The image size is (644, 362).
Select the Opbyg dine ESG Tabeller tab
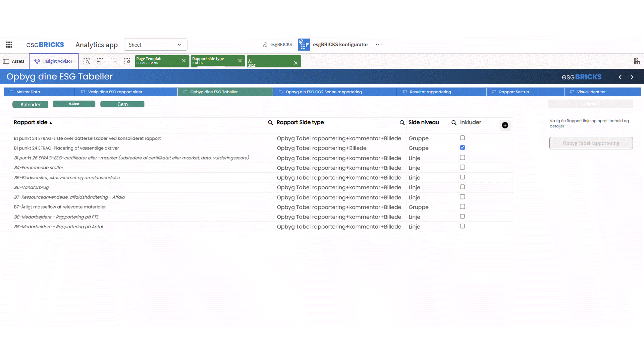pyautogui.click(x=225, y=92)
